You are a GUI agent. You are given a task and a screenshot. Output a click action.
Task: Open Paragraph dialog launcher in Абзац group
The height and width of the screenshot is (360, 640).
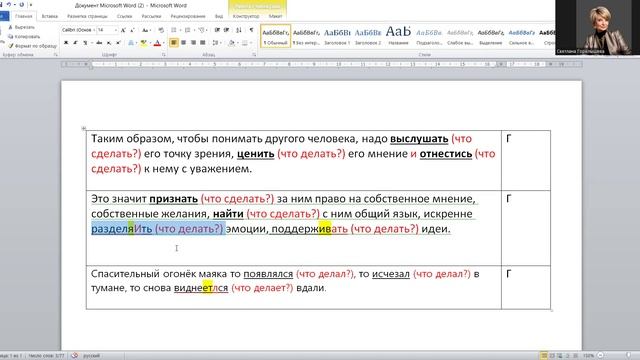[x=254, y=54]
